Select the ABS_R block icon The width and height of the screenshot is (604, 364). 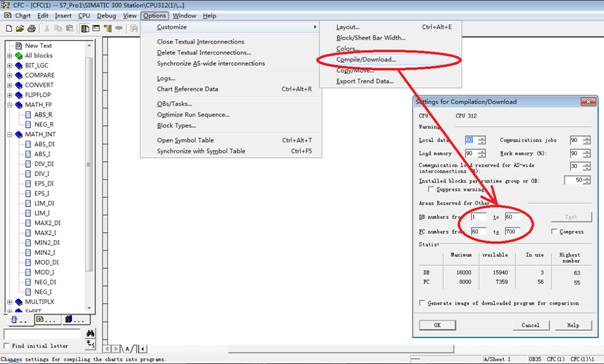pos(28,114)
